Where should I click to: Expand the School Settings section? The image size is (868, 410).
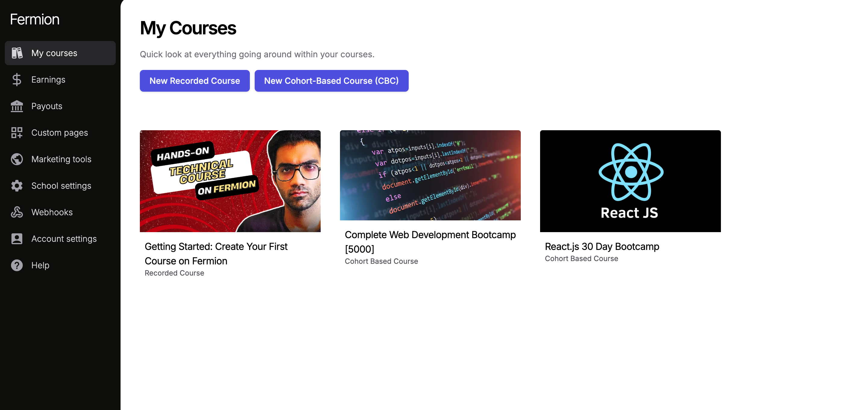[61, 186]
